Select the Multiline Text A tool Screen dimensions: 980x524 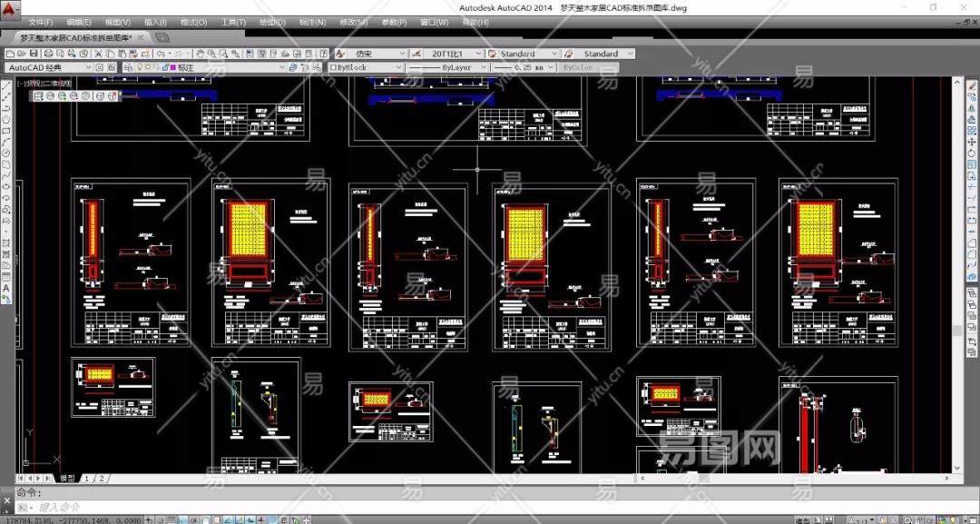pos(6,289)
